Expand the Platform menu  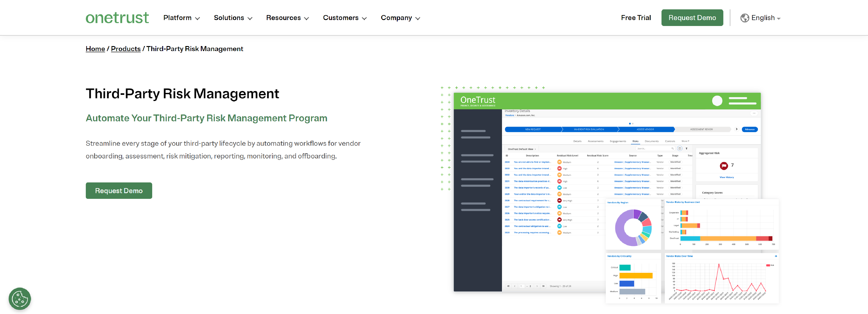click(x=182, y=18)
